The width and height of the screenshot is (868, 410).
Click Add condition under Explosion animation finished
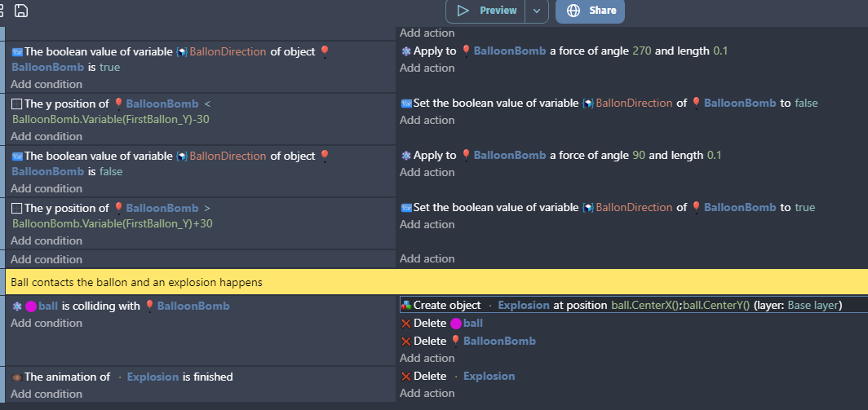click(x=46, y=395)
